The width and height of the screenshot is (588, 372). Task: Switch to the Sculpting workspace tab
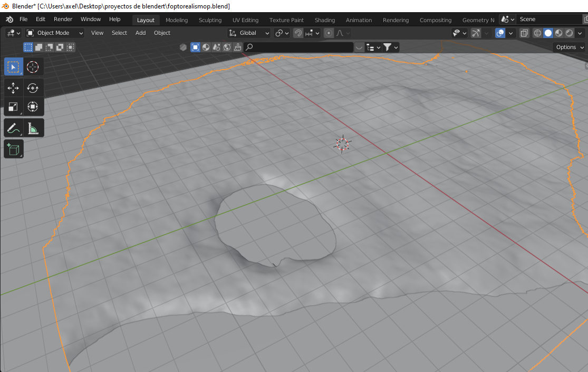pyautogui.click(x=210, y=20)
